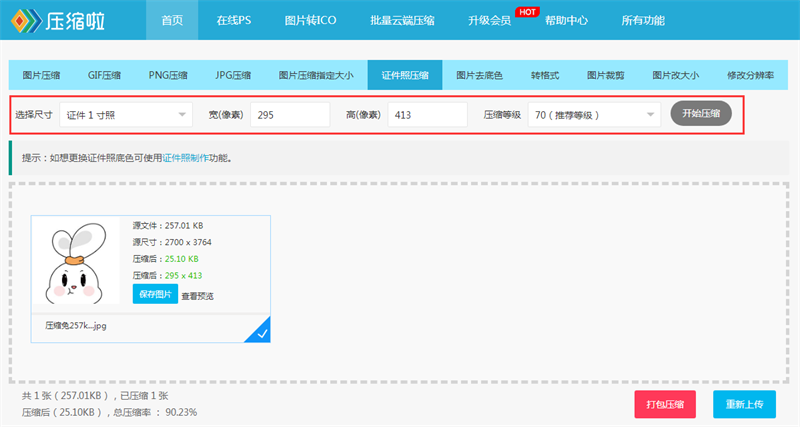Screen dimensions: 800x427
Task: Click the red HOT badge
Action: click(527, 12)
